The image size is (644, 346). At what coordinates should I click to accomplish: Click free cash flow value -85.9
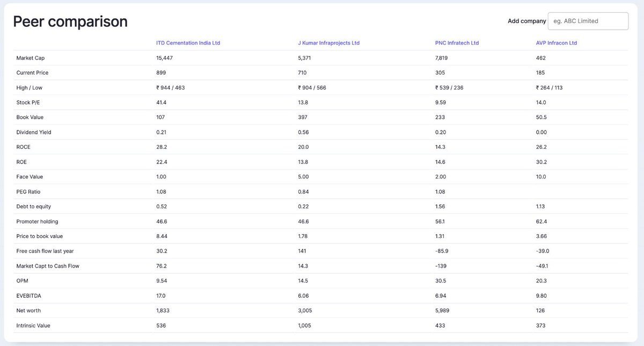coord(442,251)
